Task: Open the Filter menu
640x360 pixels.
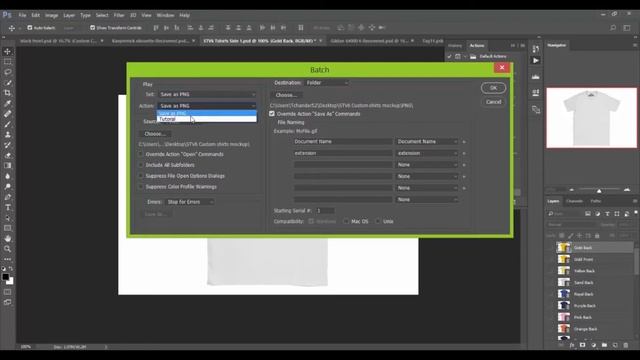Action: [119, 15]
